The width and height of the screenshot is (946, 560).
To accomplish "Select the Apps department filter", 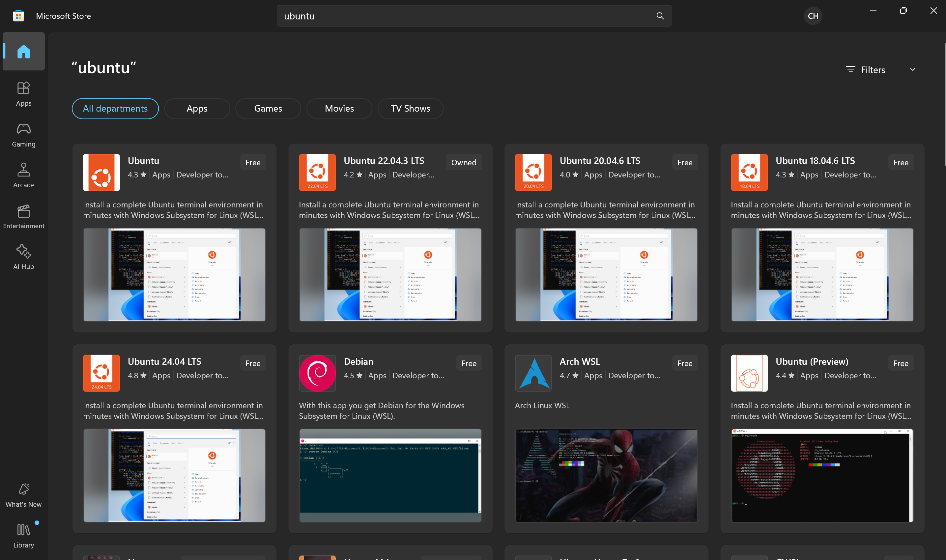I will click(197, 109).
